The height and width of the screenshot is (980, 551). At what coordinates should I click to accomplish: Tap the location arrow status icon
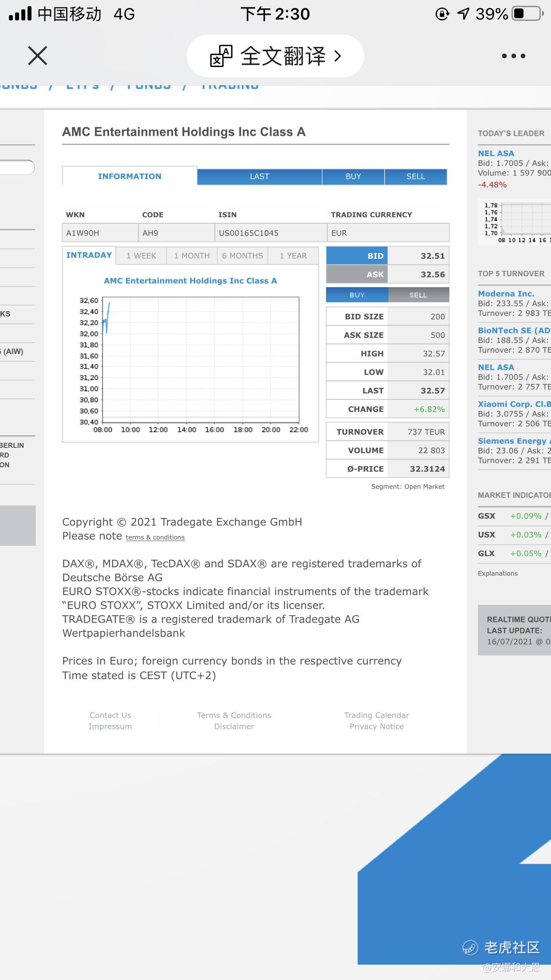(463, 14)
